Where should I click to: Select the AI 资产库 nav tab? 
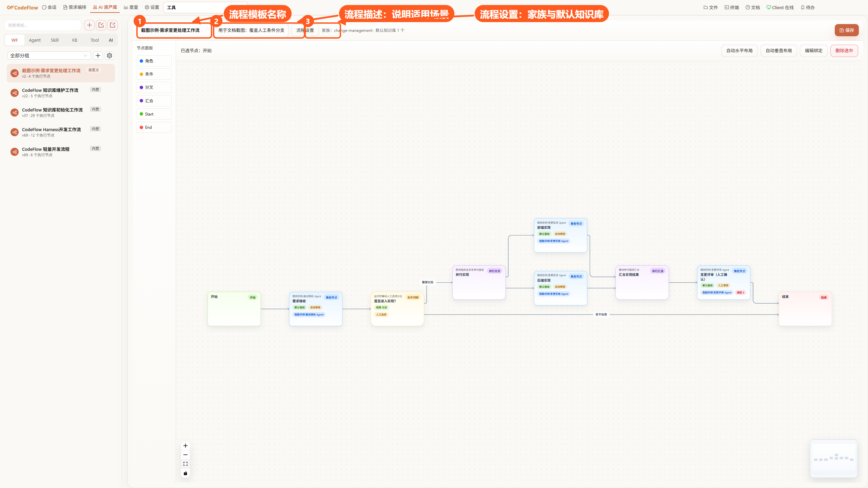105,7
